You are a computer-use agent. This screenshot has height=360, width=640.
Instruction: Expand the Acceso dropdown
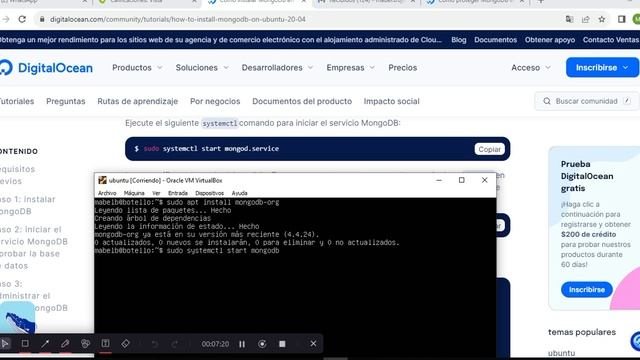(531, 68)
